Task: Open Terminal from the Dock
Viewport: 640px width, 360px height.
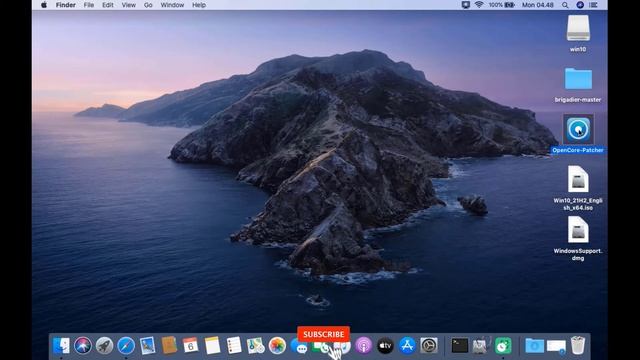Action: click(x=460, y=346)
